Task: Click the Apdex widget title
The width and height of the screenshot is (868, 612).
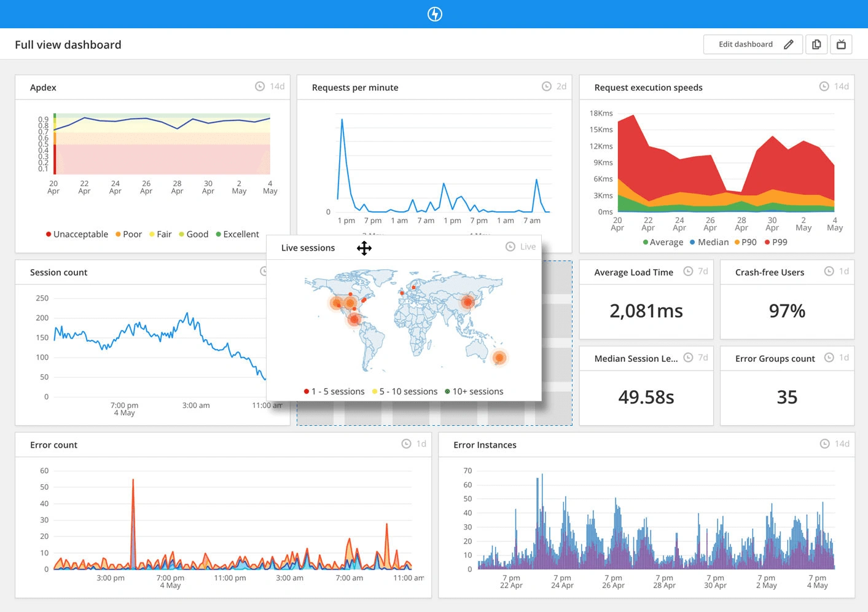Action: coord(43,88)
